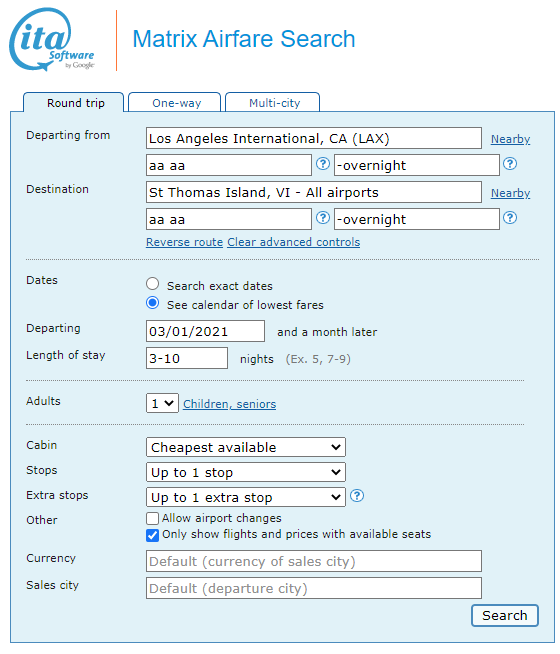Open help icon beside destination extension codes field

pyautogui.click(x=510, y=218)
